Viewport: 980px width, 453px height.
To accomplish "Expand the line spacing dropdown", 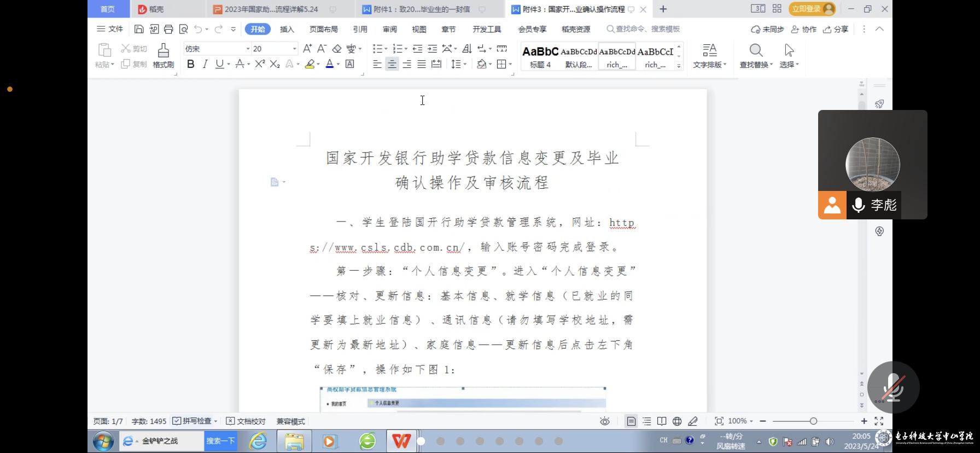I will click(x=465, y=65).
